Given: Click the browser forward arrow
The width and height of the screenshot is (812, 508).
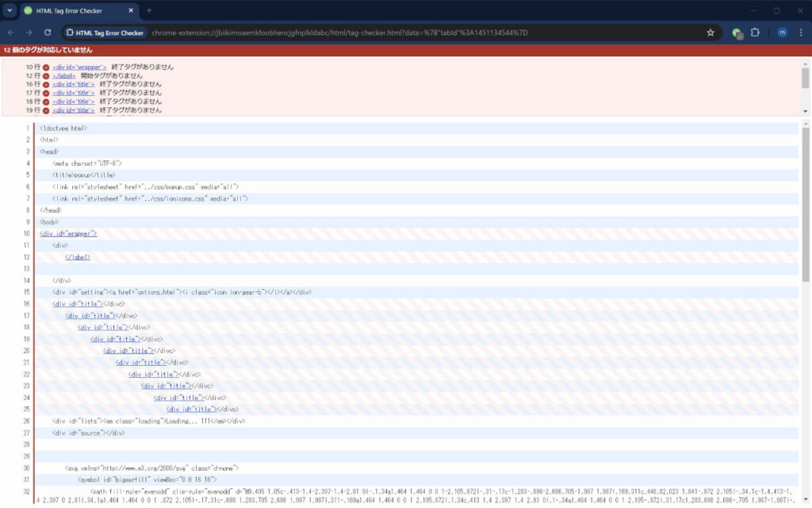Looking at the screenshot, I should tap(29, 32).
